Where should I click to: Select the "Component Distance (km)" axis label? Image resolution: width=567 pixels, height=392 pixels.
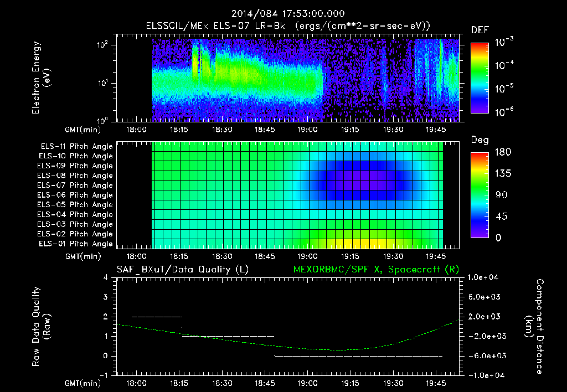pos(535,327)
